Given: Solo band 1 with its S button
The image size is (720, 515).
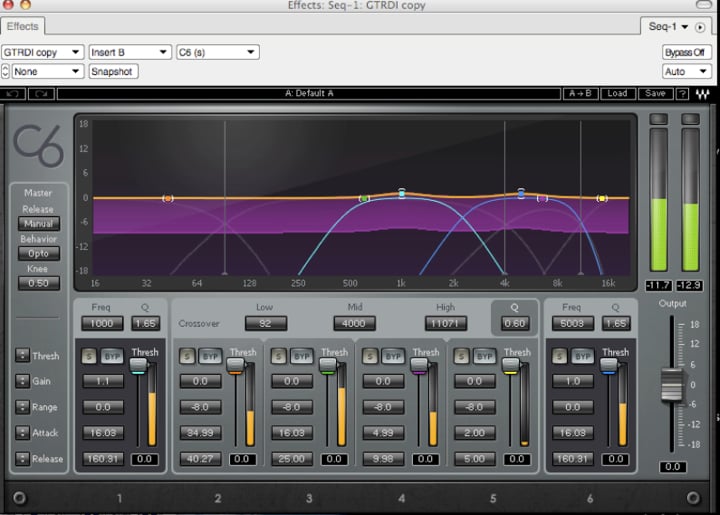Looking at the screenshot, I should pyautogui.click(x=89, y=356).
